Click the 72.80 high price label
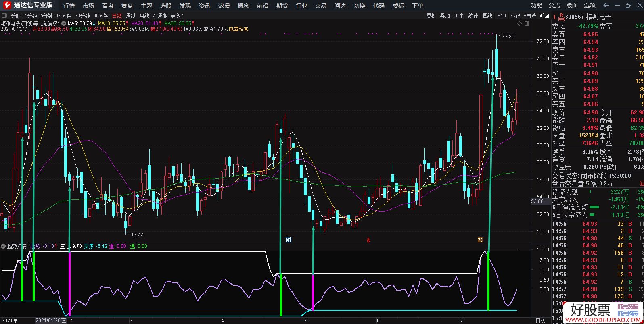 coord(508,37)
